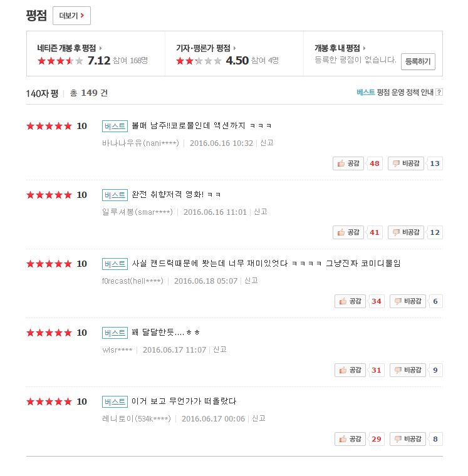Like the 일루셔봉 review with 공감

(x=348, y=232)
